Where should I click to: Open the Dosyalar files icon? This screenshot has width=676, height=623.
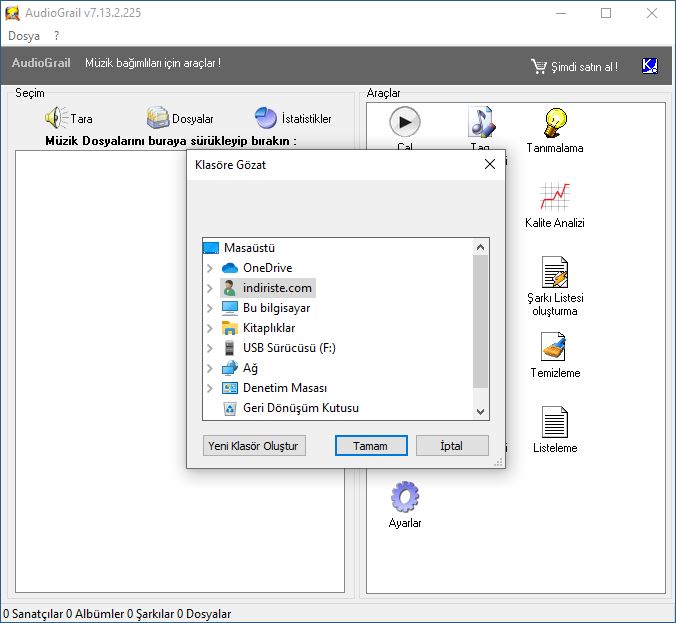[x=158, y=117]
